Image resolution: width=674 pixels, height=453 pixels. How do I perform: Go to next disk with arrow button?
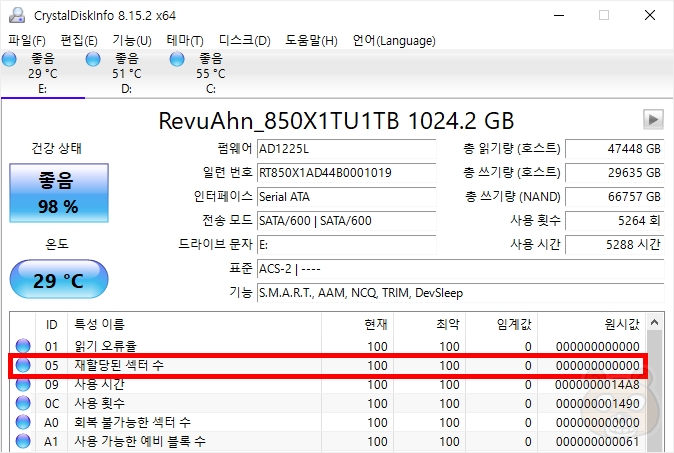click(x=653, y=119)
